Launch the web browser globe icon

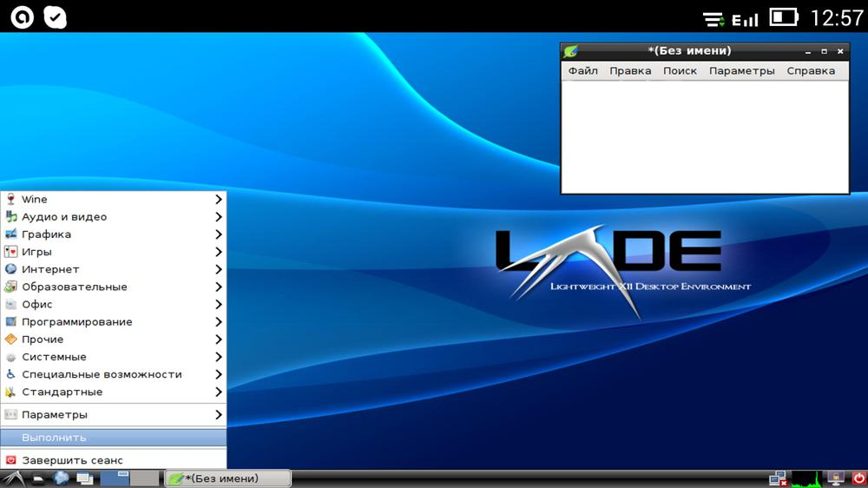(x=62, y=478)
